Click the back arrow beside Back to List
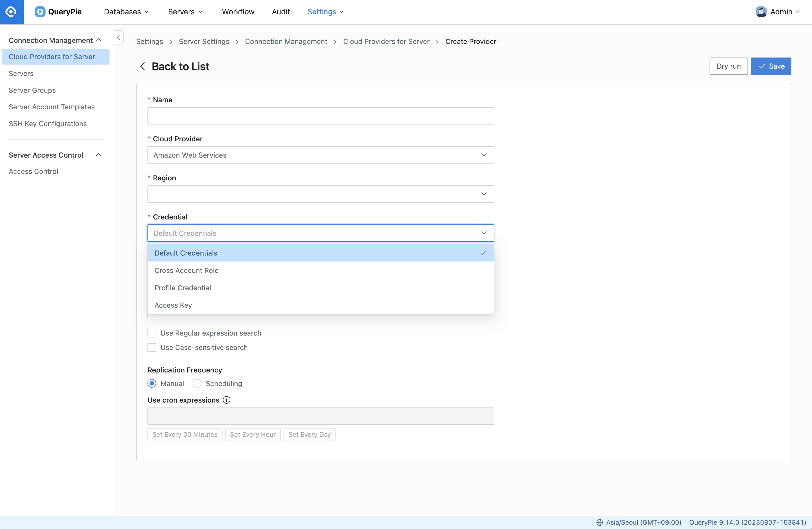 coord(143,66)
